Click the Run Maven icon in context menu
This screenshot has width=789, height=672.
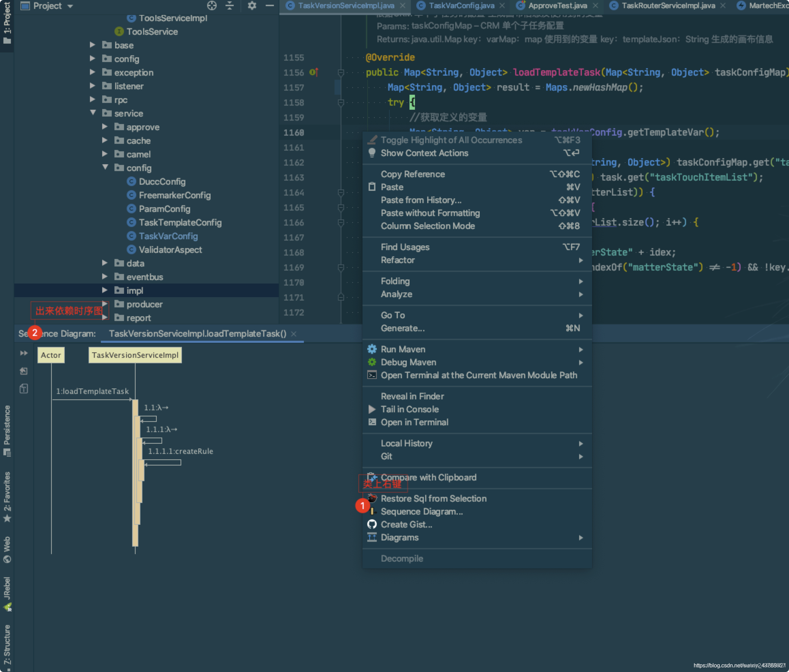[x=372, y=349]
